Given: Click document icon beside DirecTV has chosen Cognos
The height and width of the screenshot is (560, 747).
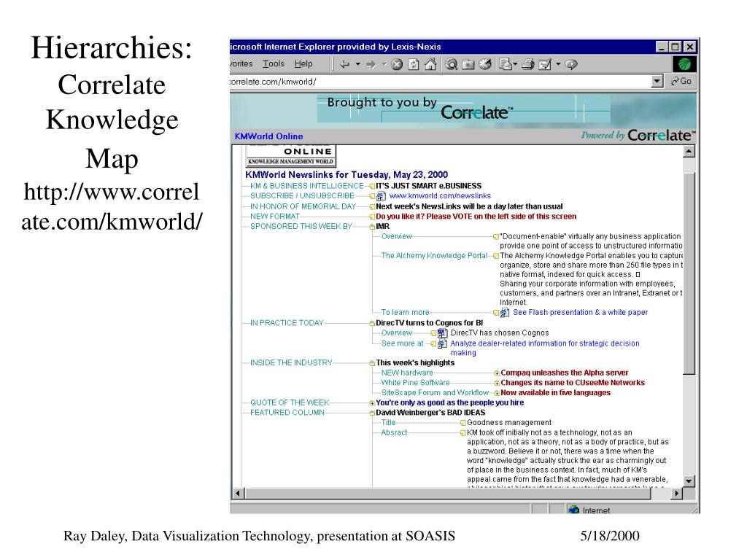Looking at the screenshot, I should point(442,333).
